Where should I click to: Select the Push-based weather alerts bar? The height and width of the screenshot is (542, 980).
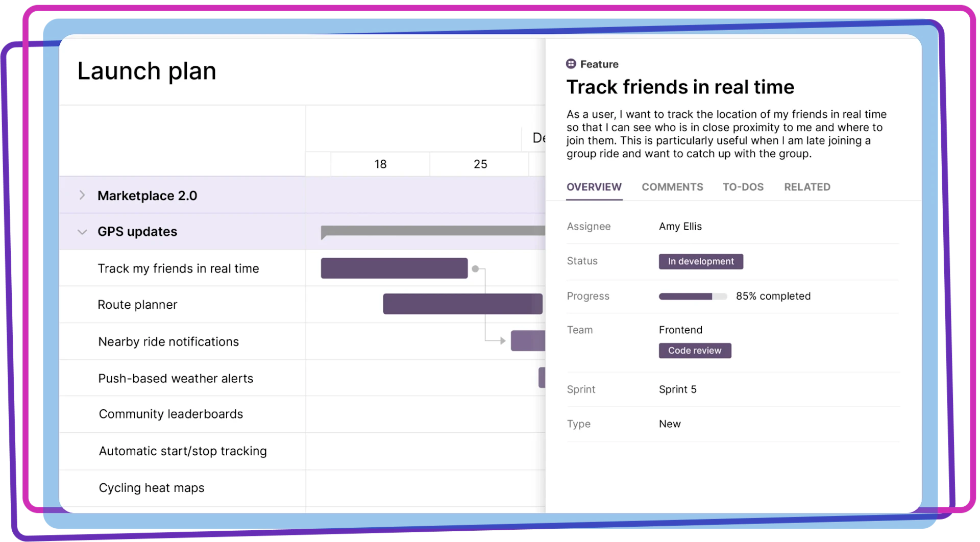click(x=542, y=378)
